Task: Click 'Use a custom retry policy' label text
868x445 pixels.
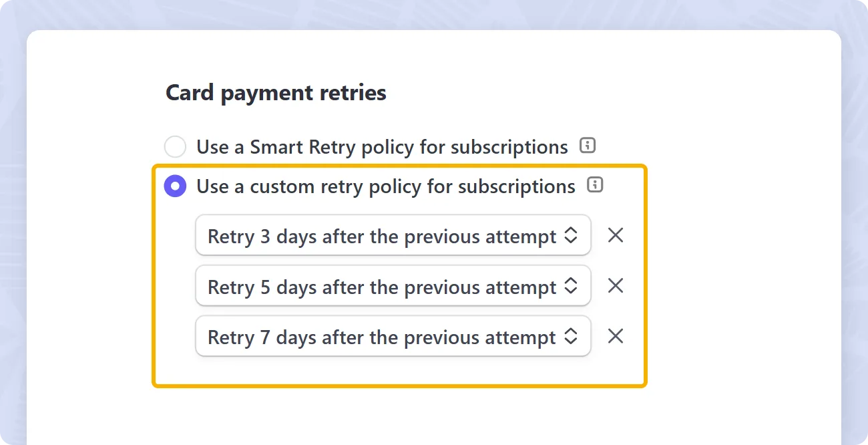Action: [386, 186]
